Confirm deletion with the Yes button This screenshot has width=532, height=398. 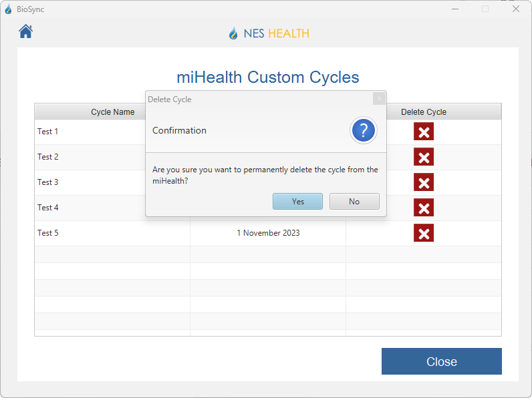pos(297,202)
